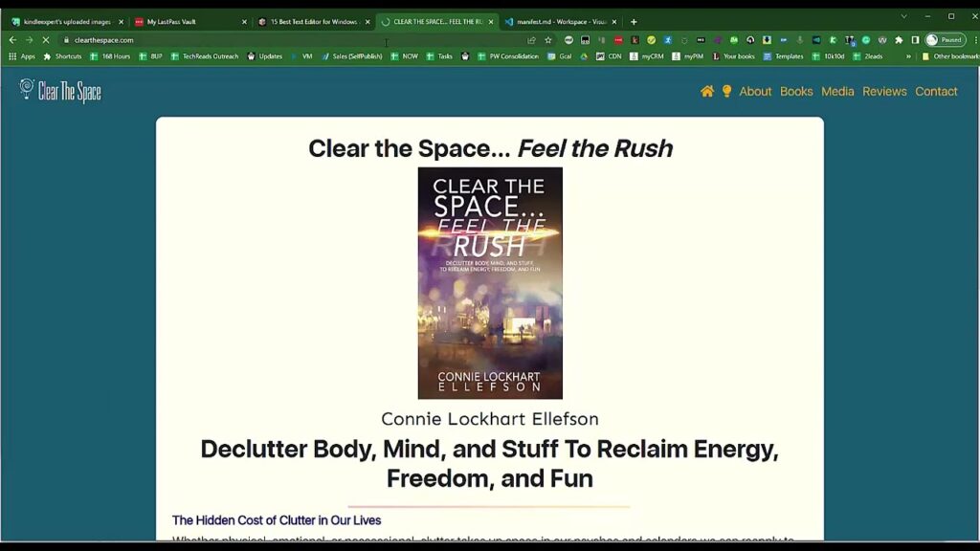Open the Reviews page link

click(x=884, y=92)
